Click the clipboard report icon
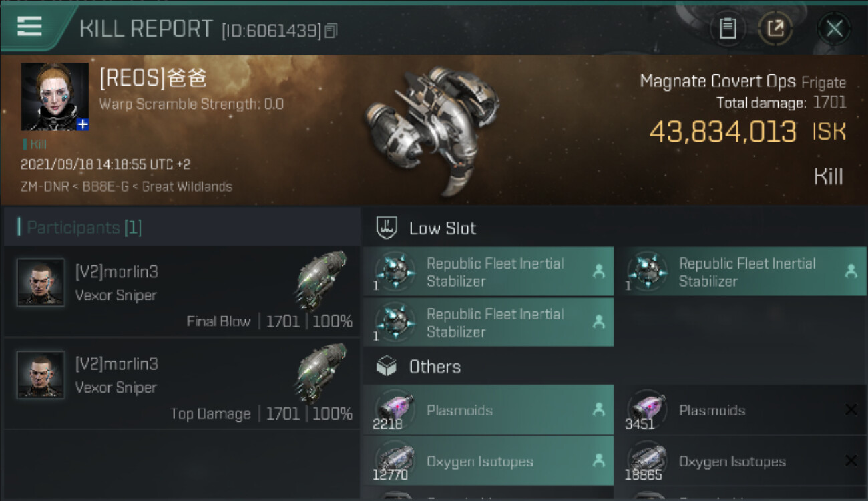868x501 pixels. coord(728,29)
